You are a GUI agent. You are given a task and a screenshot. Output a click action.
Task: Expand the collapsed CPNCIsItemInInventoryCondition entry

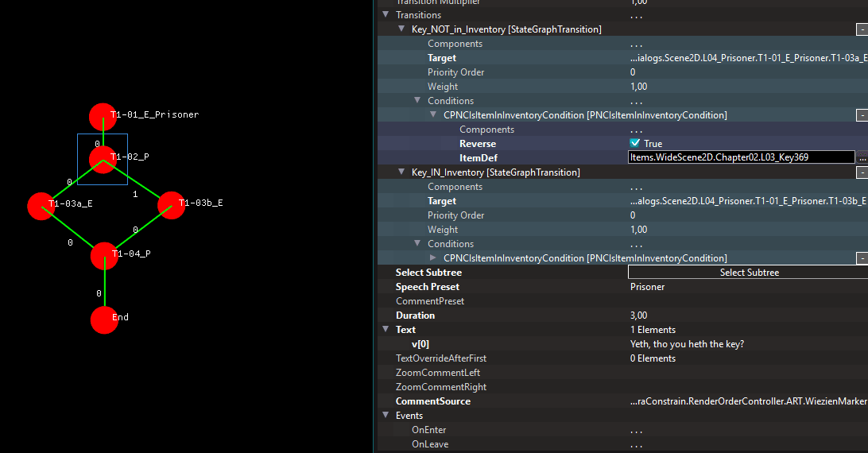pos(433,257)
